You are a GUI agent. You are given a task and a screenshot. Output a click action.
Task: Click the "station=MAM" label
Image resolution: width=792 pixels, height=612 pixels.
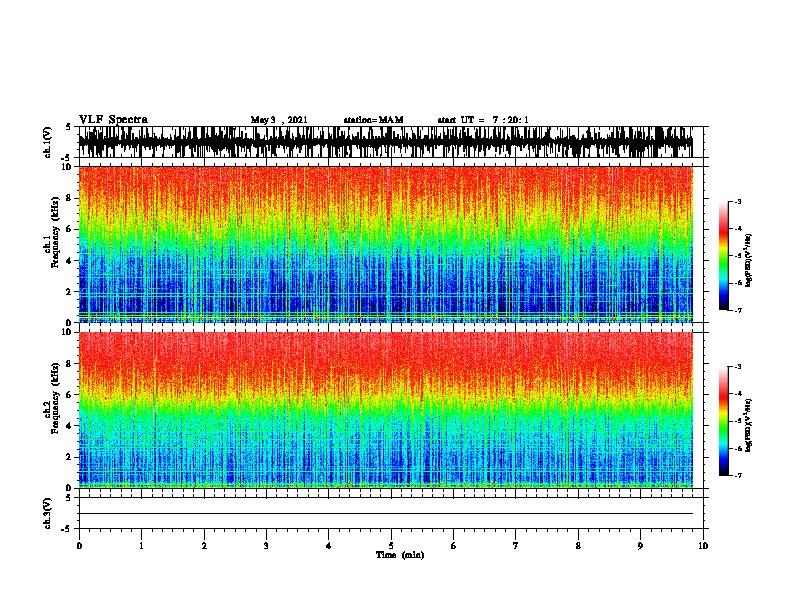pos(373,120)
